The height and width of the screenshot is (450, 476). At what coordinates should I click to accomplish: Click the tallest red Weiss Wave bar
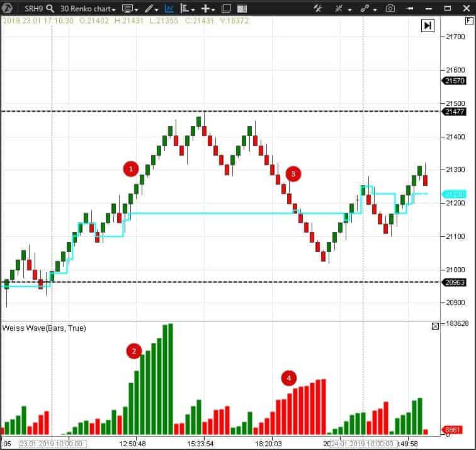(x=324, y=407)
